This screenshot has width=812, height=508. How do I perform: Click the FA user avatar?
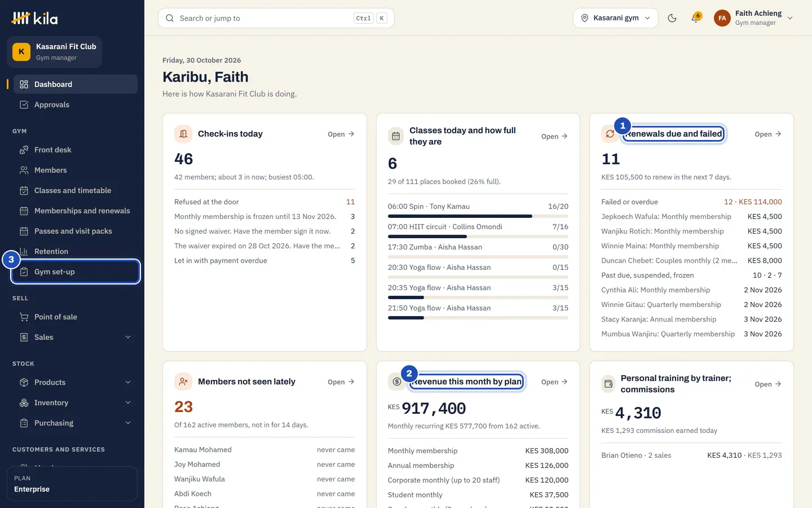pyautogui.click(x=722, y=18)
